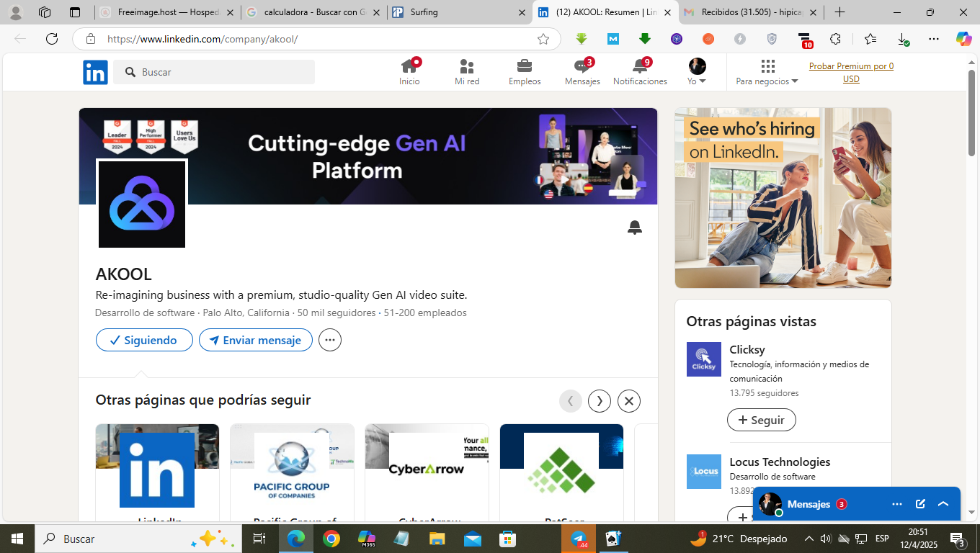Screen dimensions: 980x553
Task: Click the Probar Premium por 0 USD link
Action: [851, 72]
